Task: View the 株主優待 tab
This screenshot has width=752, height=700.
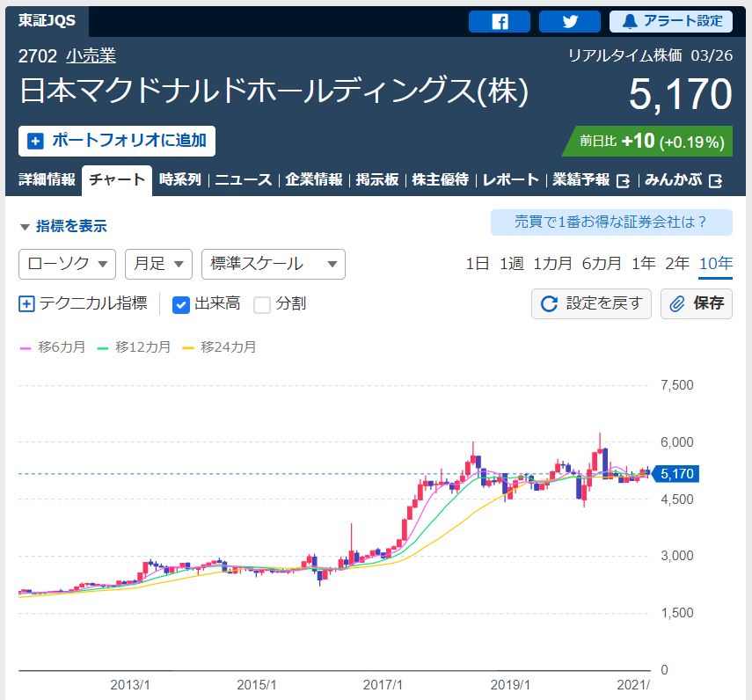Action: click(441, 179)
